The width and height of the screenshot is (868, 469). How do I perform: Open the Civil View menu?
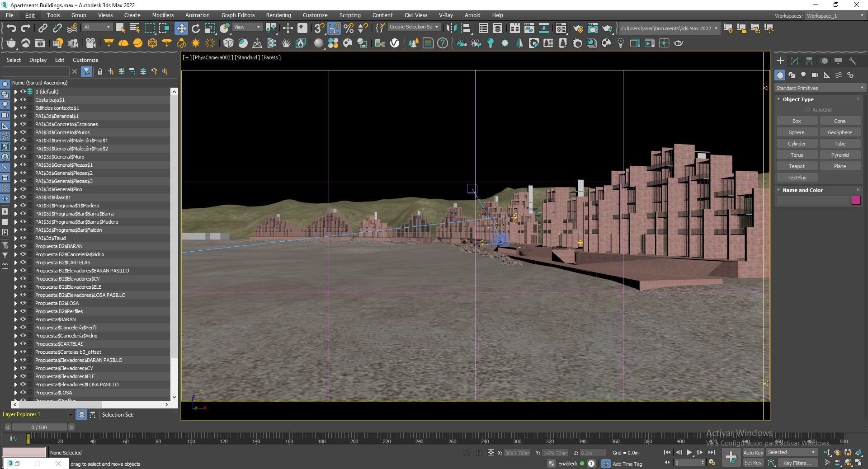(x=415, y=15)
